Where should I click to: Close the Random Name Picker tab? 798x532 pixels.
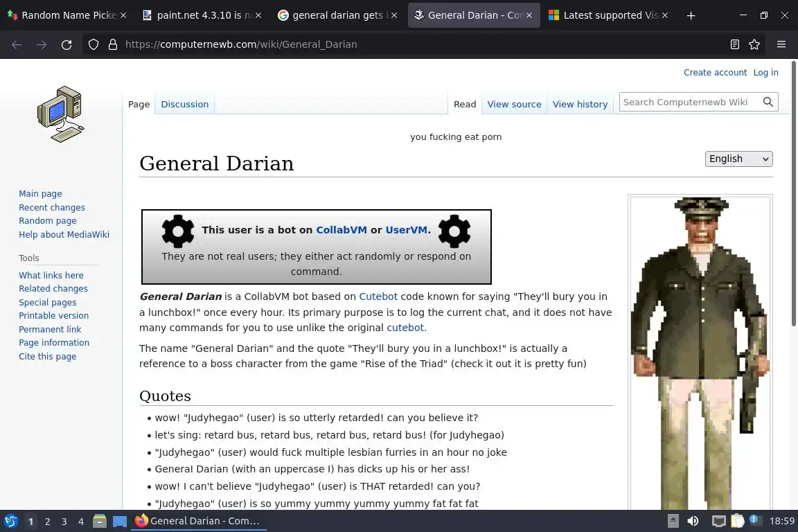pos(123,16)
